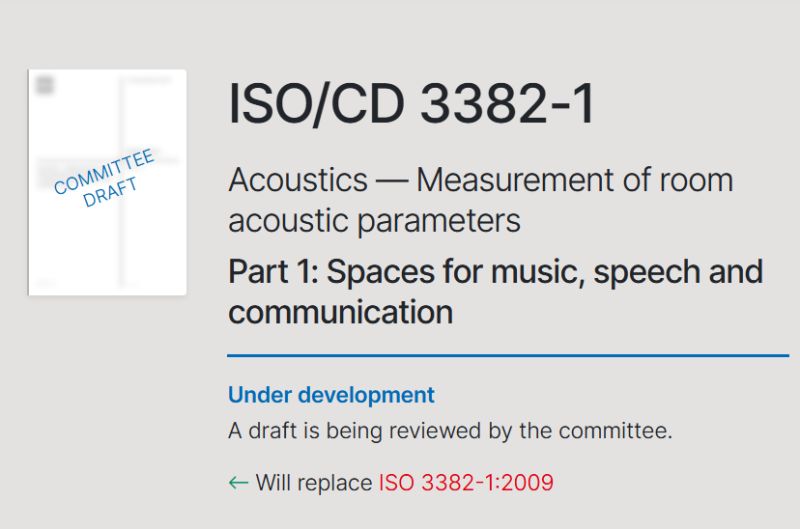Click "Spaces for music, speech and" text
Screen dimensions: 800x529
pos(545,272)
